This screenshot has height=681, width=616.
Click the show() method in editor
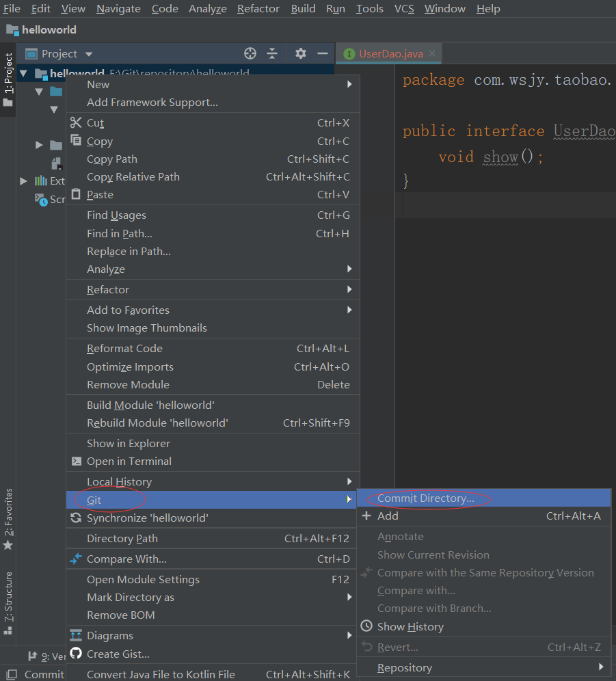point(500,157)
